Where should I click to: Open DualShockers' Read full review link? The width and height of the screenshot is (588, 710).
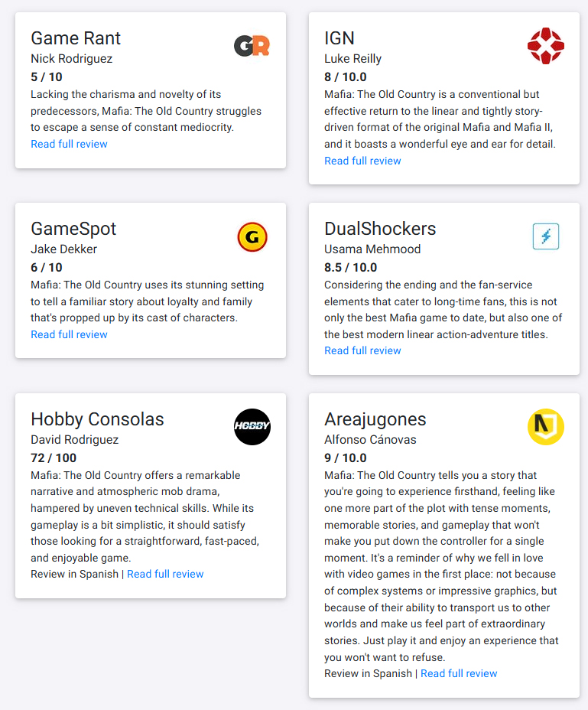point(362,350)
